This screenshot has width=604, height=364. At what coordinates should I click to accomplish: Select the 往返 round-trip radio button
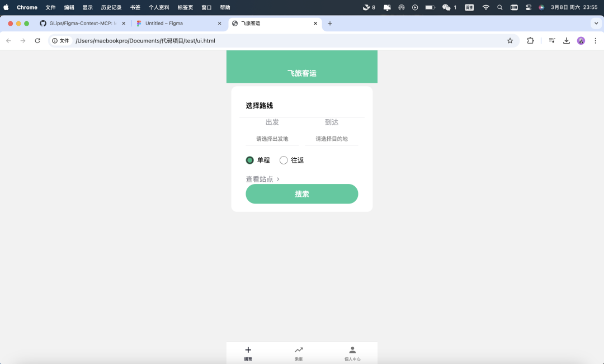284,160
